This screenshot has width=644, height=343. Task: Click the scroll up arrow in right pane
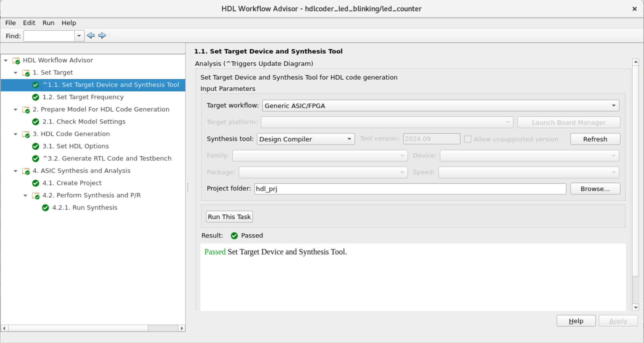(636, 62)
